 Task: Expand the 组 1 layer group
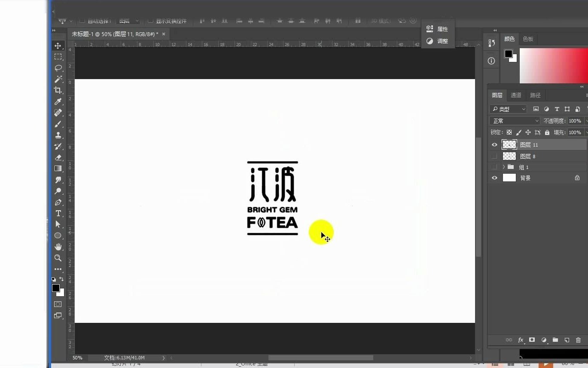(503, 167)
